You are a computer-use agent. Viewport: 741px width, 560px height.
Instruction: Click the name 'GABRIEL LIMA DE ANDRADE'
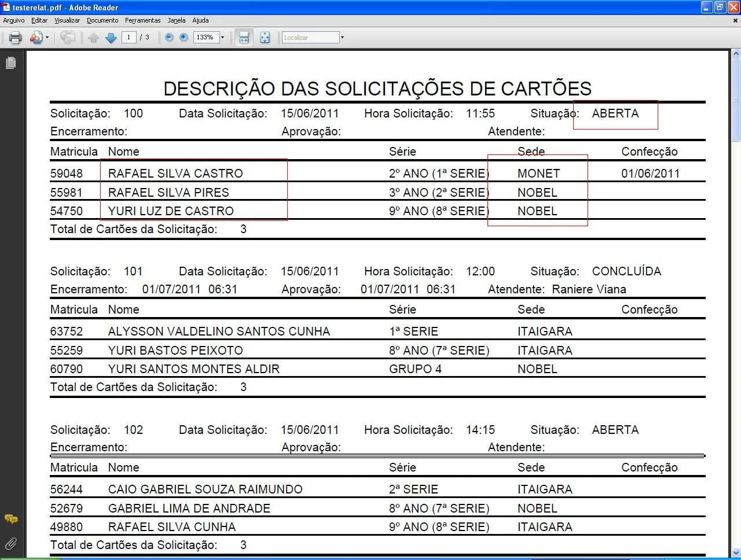click(x=189, y=509)
